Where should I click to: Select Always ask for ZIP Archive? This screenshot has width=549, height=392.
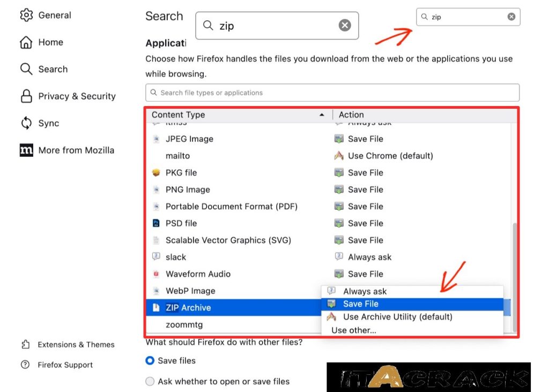click(365, 291)
